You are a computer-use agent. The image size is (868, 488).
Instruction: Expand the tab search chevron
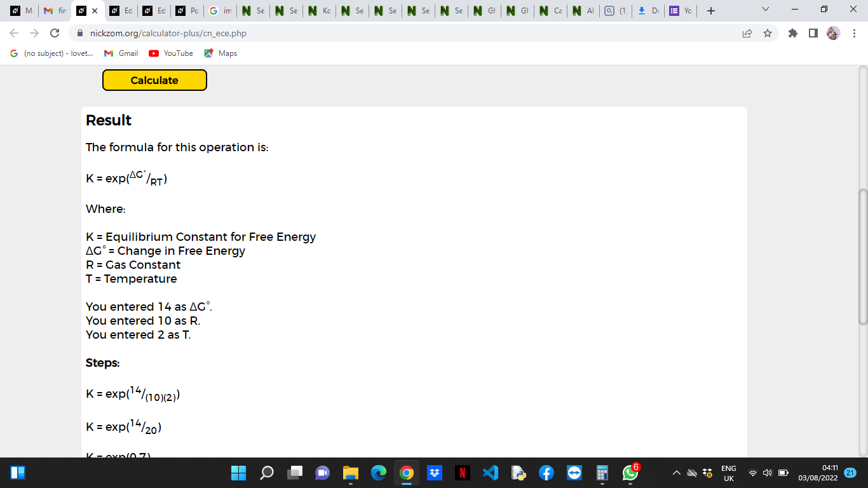point(766,10)
